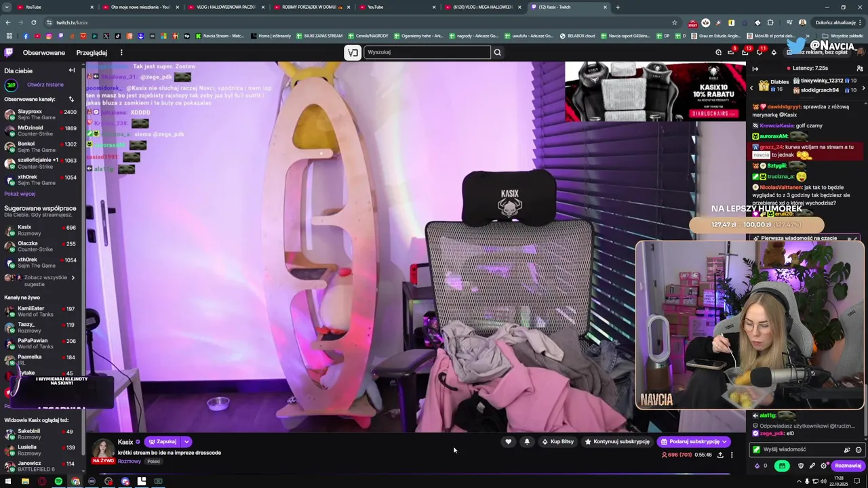
Task: Open the Twitch home logo
Action: 9,52
